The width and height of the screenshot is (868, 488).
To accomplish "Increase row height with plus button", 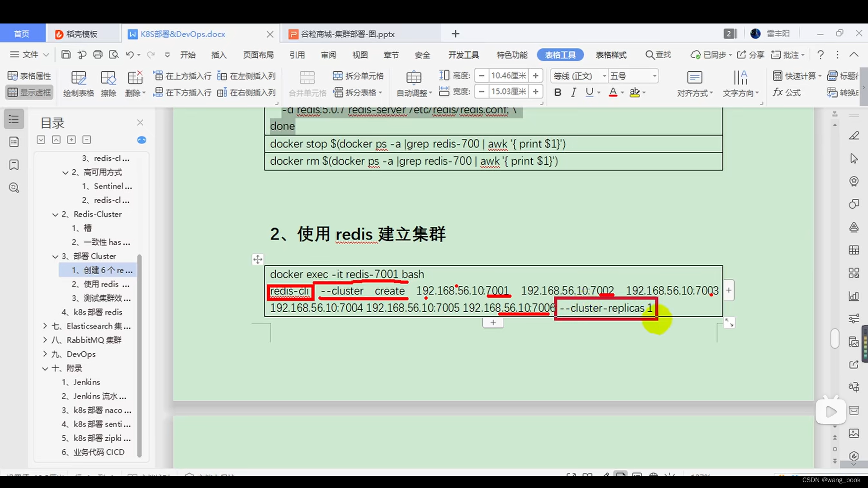I will pos(536,76).
